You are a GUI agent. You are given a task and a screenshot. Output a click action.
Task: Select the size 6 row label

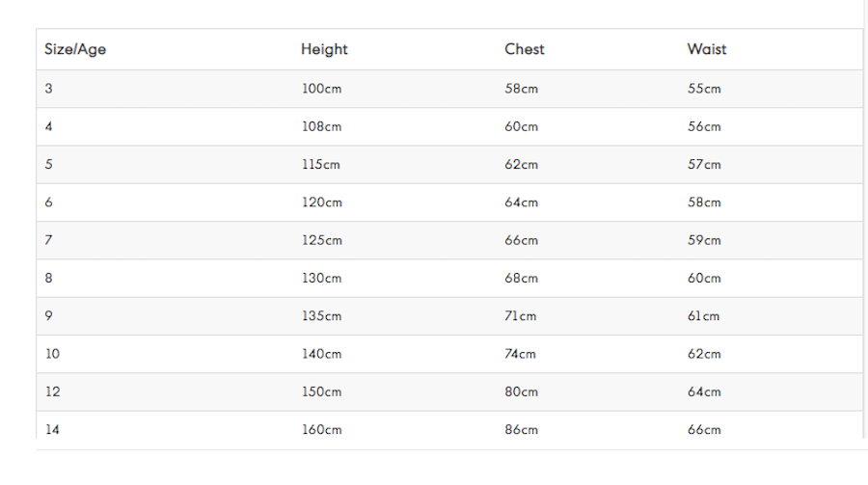(49, 202)
